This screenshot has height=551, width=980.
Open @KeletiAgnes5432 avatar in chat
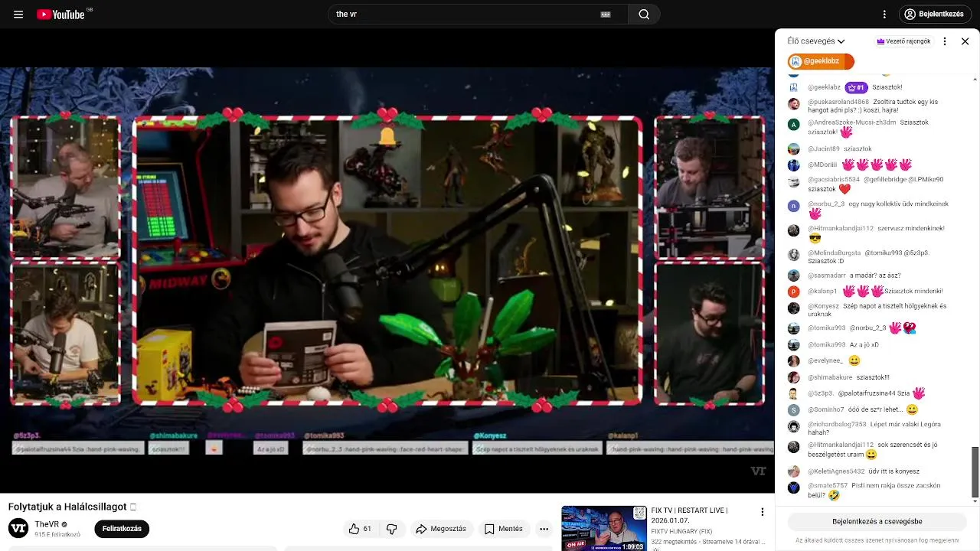tap(794, 471)
